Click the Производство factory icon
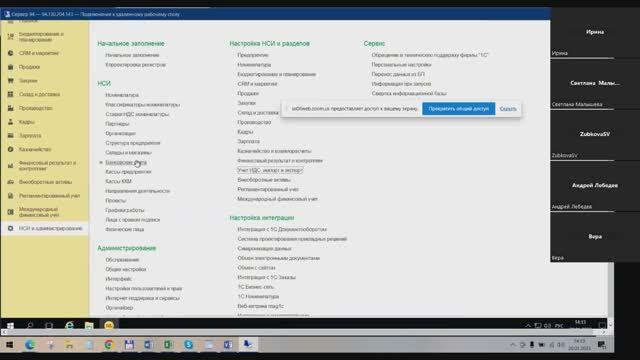 (x=11, y=108)
